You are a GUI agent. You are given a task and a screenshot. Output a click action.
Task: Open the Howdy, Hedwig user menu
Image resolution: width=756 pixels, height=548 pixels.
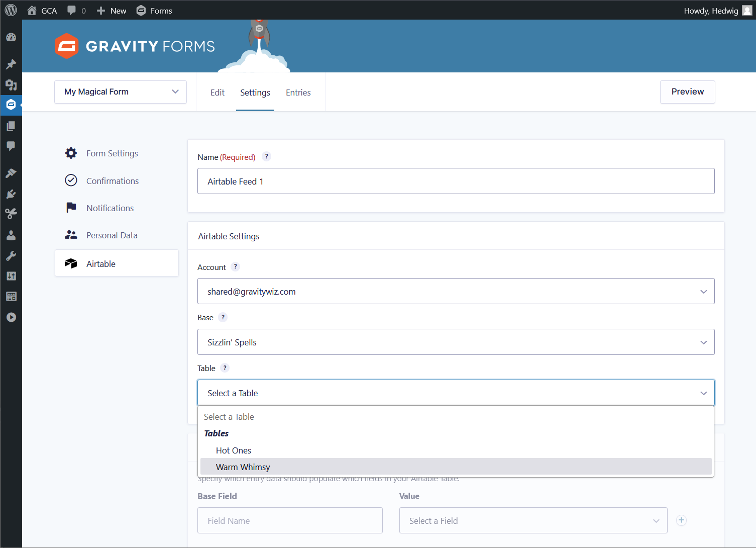pos(717,11)
